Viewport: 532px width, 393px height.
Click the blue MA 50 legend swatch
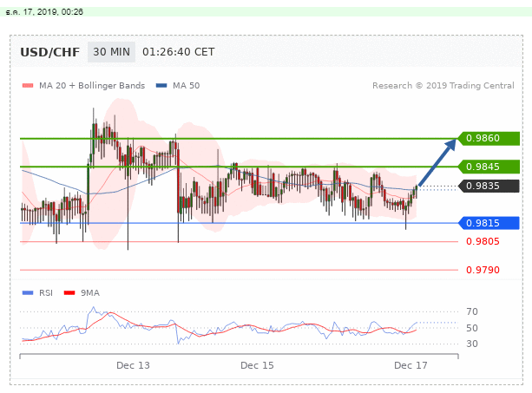click(161, 85)
